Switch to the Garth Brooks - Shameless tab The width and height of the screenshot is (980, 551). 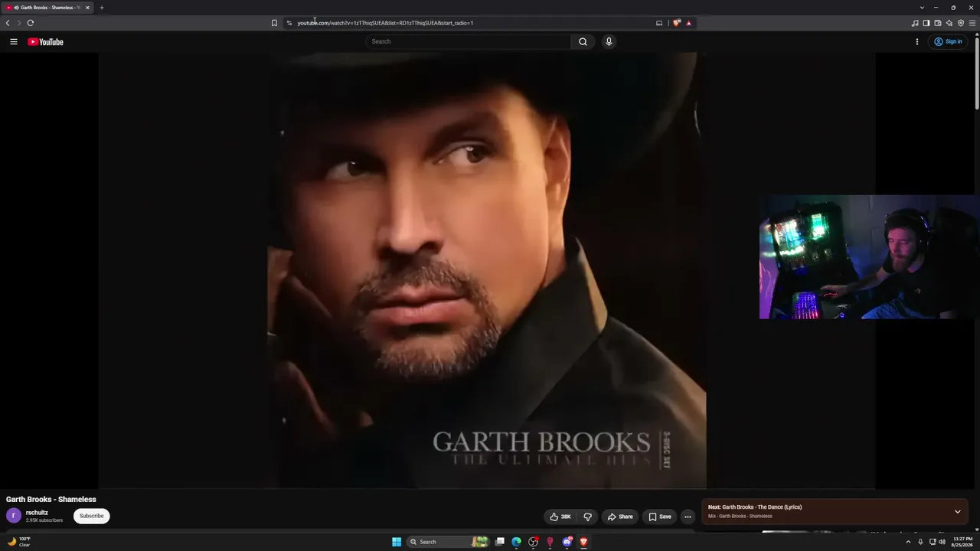pyautogui.click(x=47, y=8)
